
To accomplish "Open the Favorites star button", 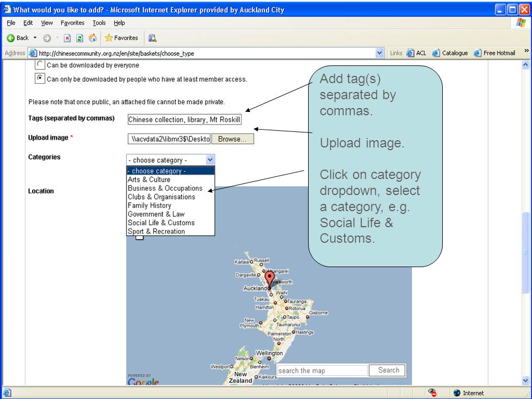I will (x=121, y=38).
